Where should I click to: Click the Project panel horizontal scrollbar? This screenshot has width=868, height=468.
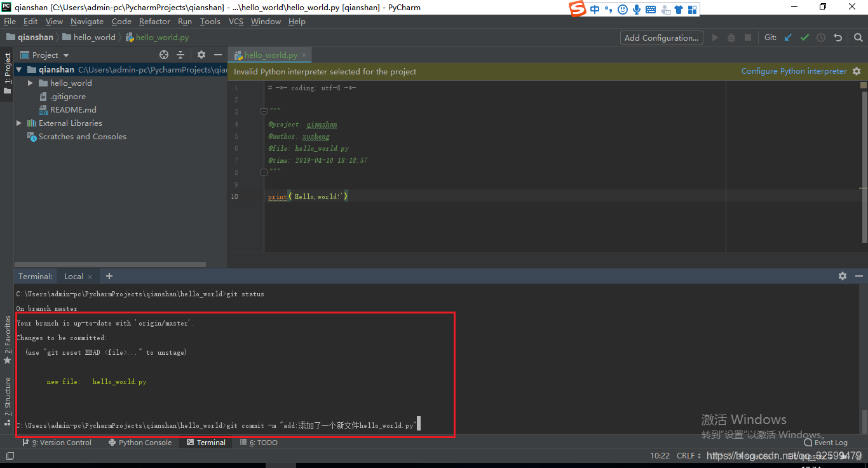[111, 264]
